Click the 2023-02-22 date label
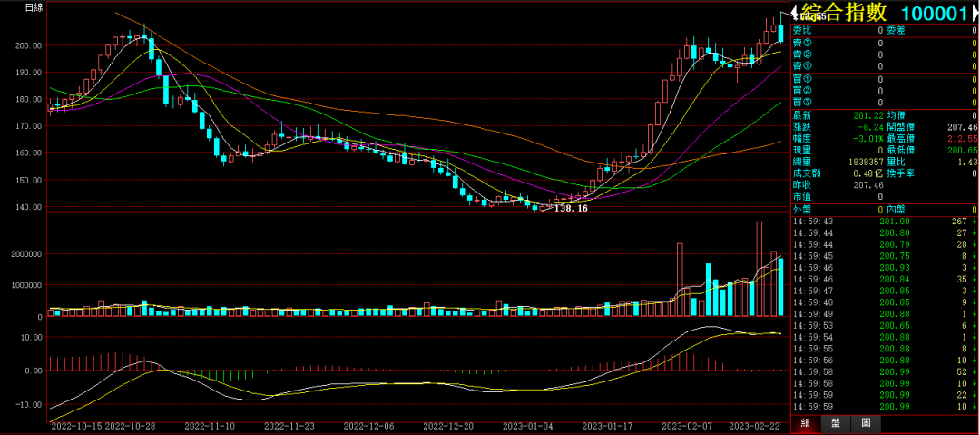Screen dimensions: 980x435 (757, 425)
